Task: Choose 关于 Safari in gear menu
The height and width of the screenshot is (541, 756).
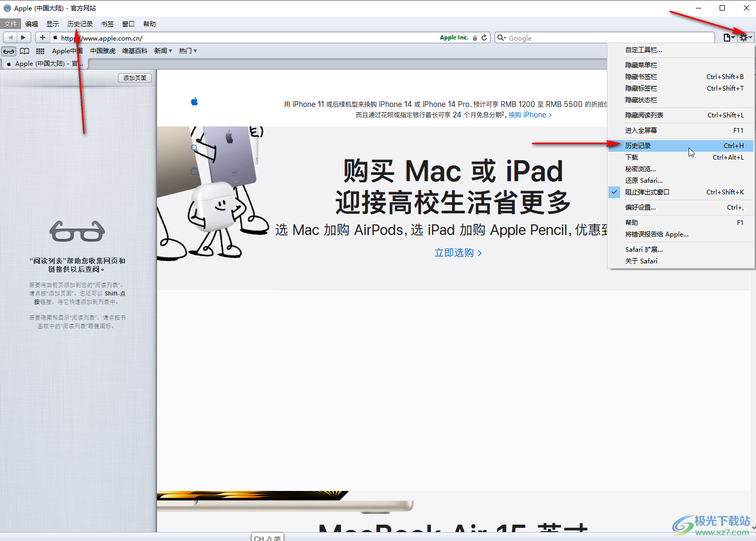Action: pyautogui.click(x=681, y=261)
